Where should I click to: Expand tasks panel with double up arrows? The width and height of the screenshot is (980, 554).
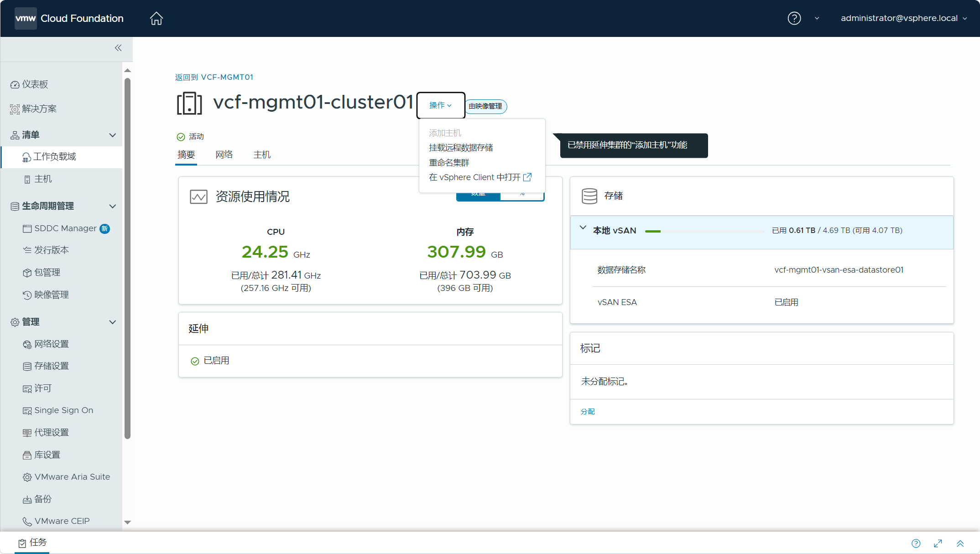coord(960,543)
